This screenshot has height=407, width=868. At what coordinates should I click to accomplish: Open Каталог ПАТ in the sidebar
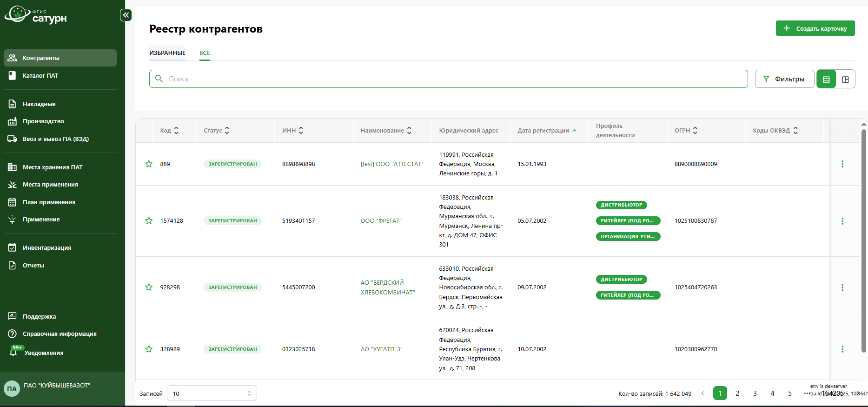tap(40, 75)
